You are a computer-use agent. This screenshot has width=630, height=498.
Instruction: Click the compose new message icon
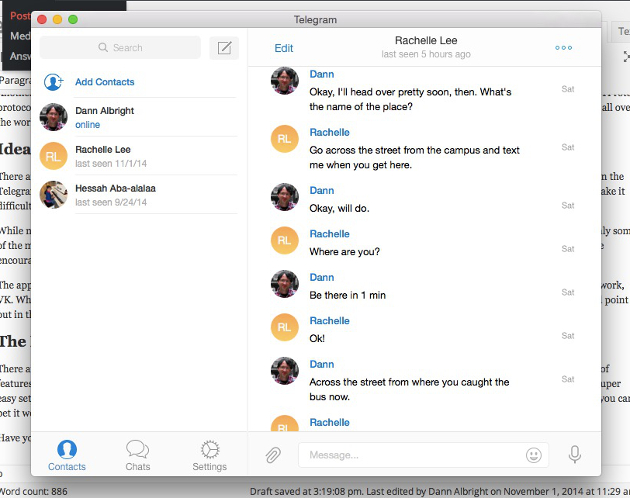click(224, 48)
